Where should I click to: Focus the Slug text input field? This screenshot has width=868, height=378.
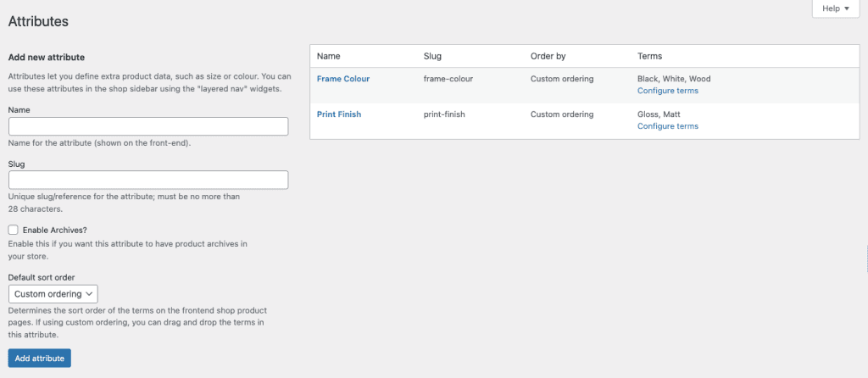click(x=148, y=180)
